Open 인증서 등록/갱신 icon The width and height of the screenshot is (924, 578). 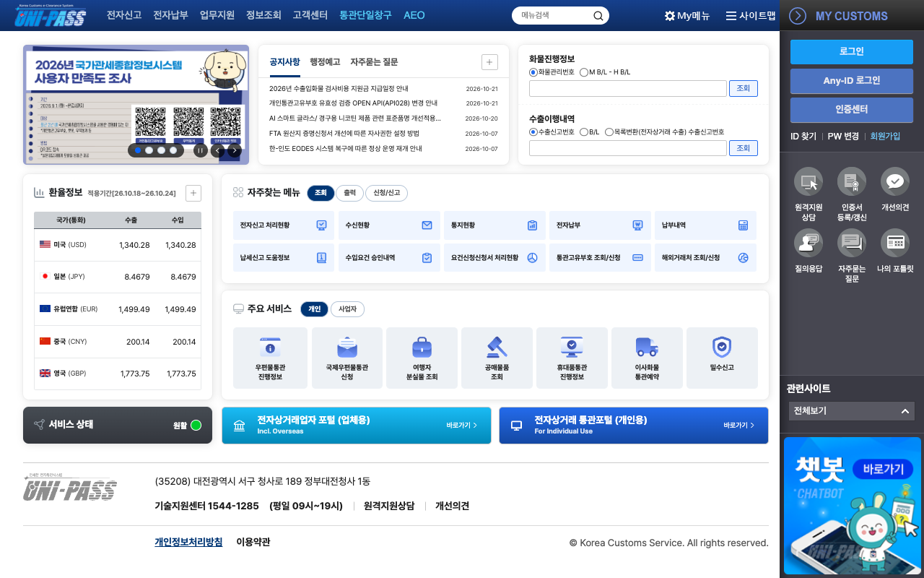(x=852, y=181)
